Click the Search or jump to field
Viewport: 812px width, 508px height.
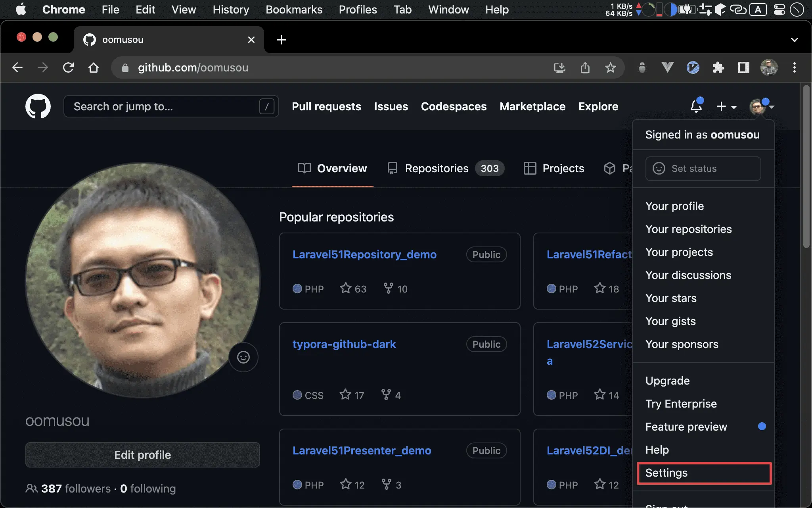click(x=171, y=106)
